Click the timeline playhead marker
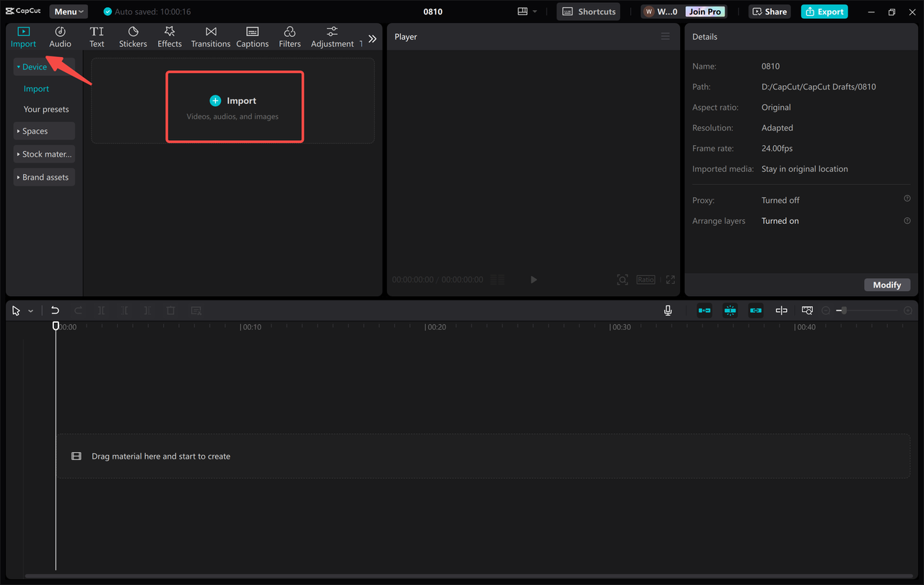Viewport: 924px width, 585px height. coord(56,326)
